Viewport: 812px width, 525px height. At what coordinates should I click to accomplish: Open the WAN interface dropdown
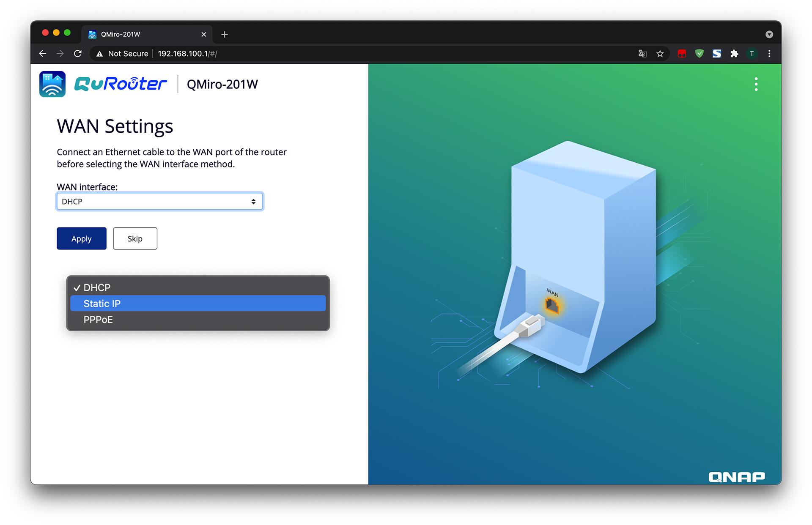point(160,202)
